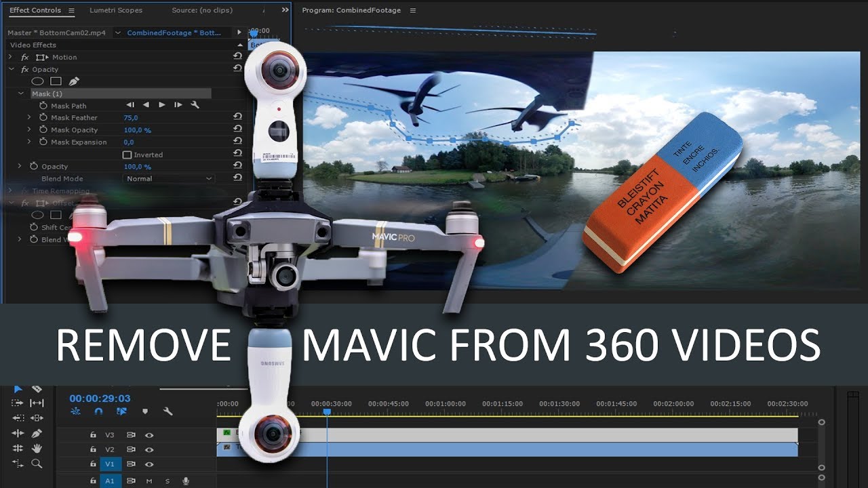This screenshot has width=868, height=488.
Task: Reset Mask Feather parameter
Action: point(237,117)
